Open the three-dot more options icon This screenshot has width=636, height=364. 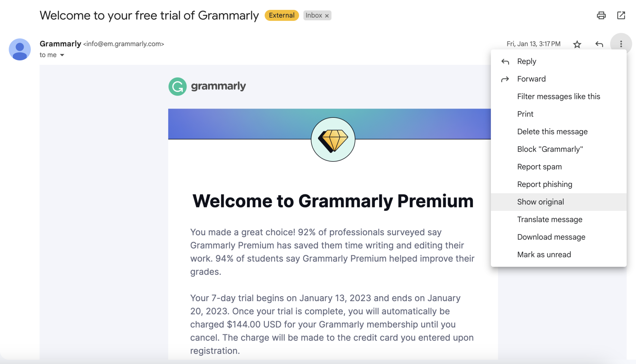[x=621, y=44]
